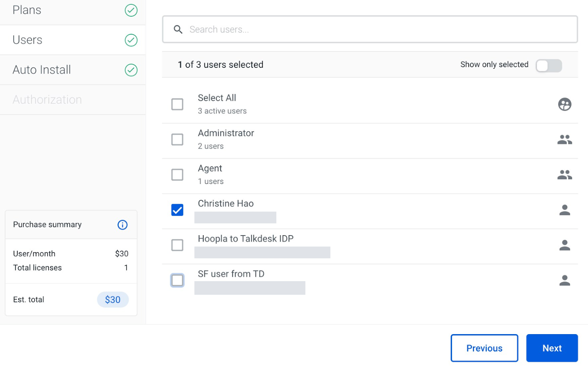Click the '1 of 3 users selected' text

click(220, 65)
